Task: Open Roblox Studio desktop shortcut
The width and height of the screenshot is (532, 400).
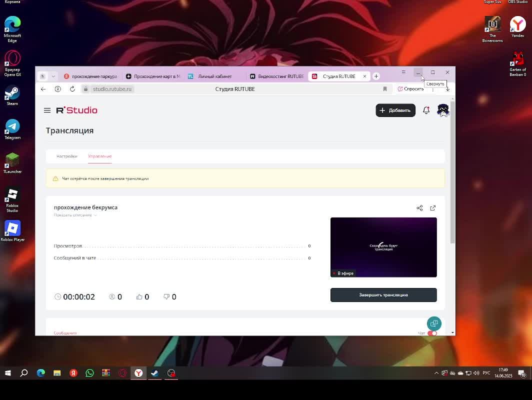Action: click(x=12, y=200)
